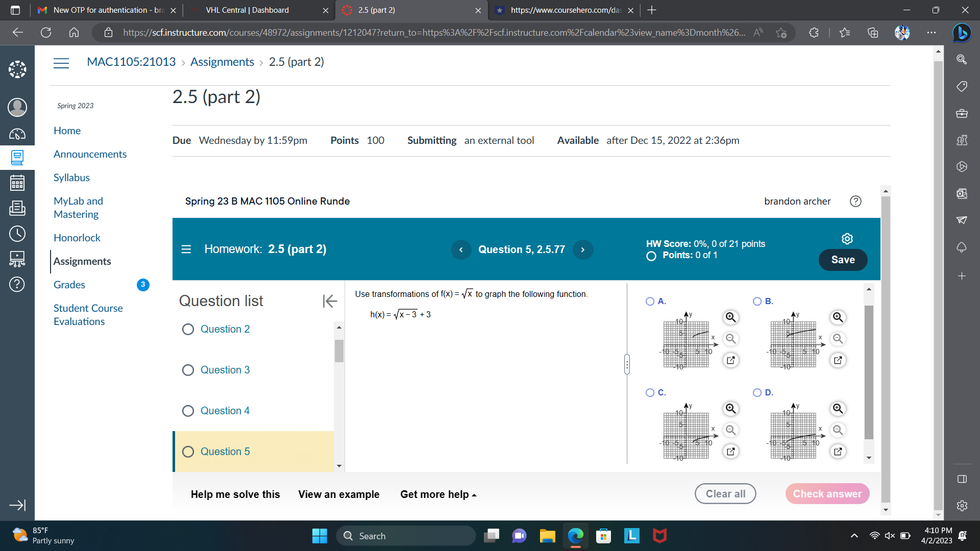Select answer choice C
The height and width of the screenshot is (551, 980).
(x=650, y=392)
